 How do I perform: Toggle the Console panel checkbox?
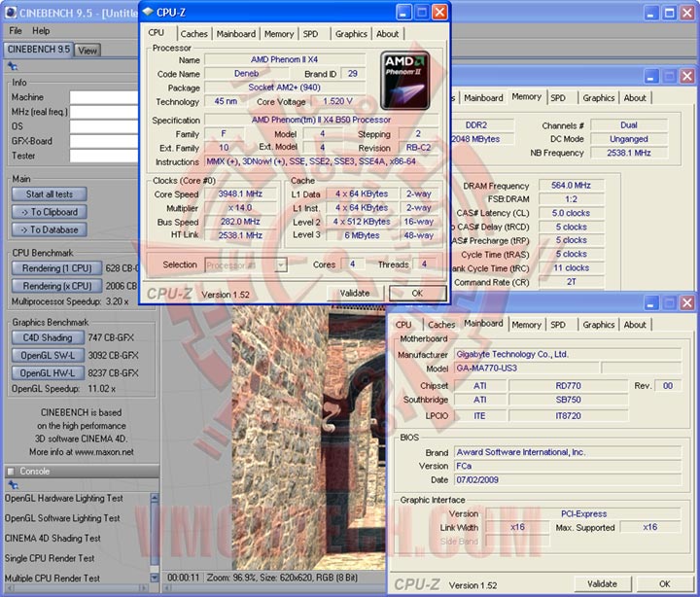click(x=11, y=471)
